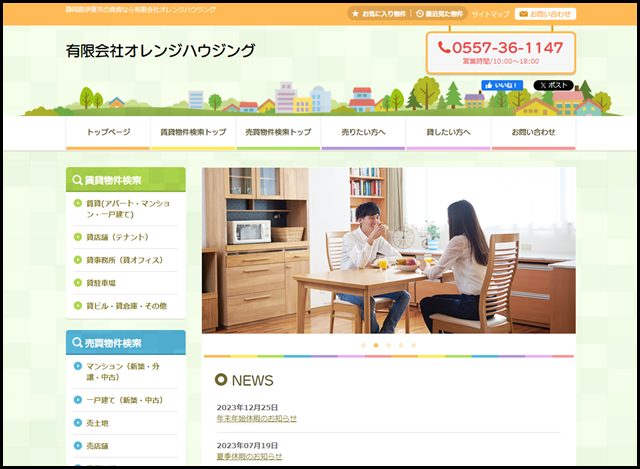The height and width of the screenshot is (469, 640).
Task: Click the dining room slideshow photo
Action: point(389,251)
